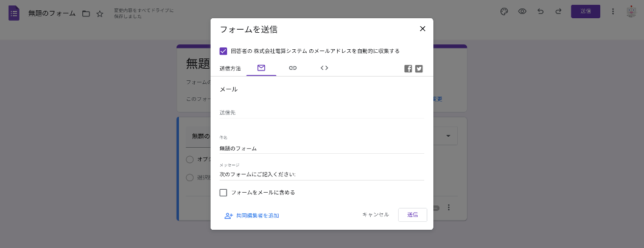Move form to folder icon

click(x=86, y=13)
